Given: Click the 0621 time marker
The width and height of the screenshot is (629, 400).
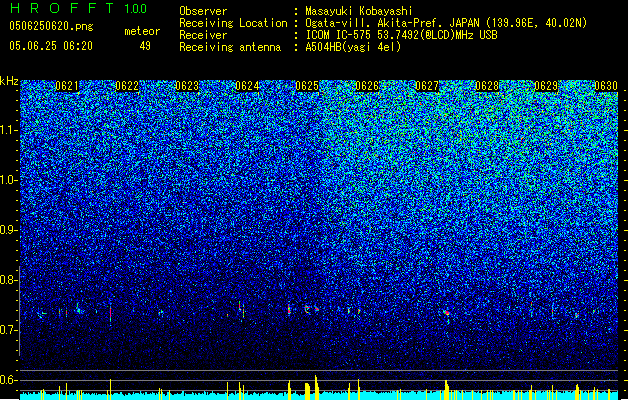Looking at the screenshot, I should click(x=67, y=86).
